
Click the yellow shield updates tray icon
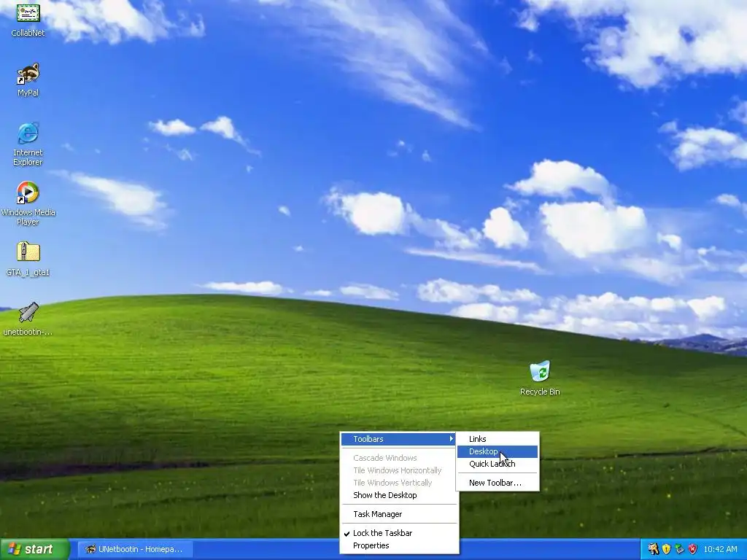pyautogui.click(x=667, y=549)
